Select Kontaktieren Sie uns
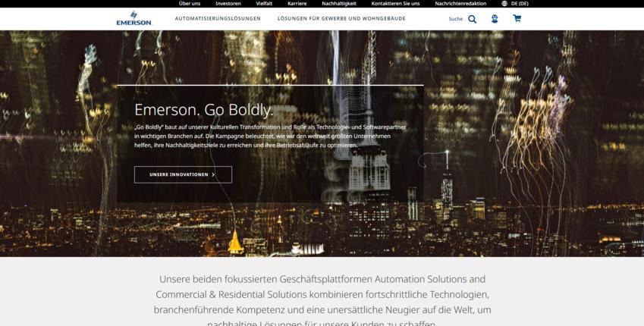 click(x=395, y=3)
